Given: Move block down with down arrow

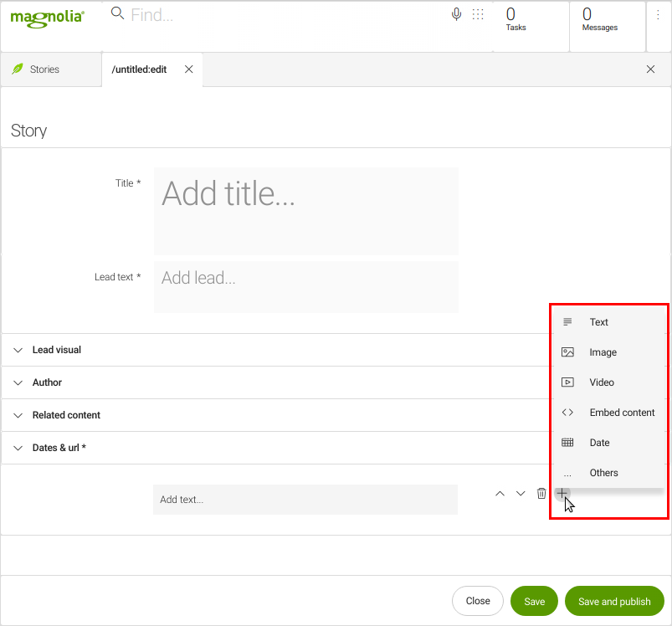Looking at the screenshot, I should (521, 494).
